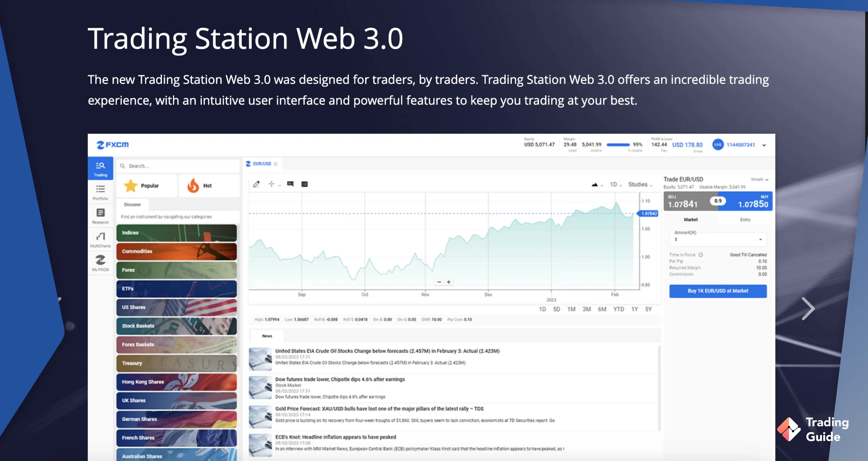Expand the crosshair tool options arrow
The width and height of the screenshot is (868, 461).
(x=279, y=185)
